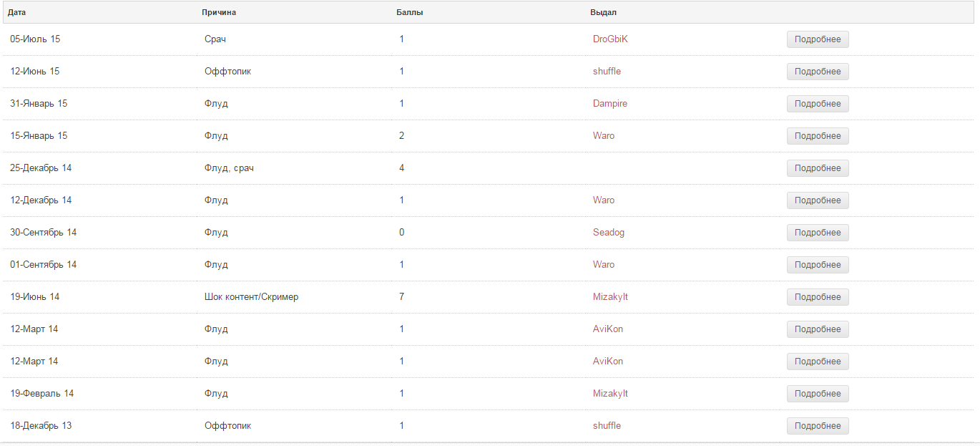Open MizakyIt link in the 19-Июнь 14 row

(610, 297)
